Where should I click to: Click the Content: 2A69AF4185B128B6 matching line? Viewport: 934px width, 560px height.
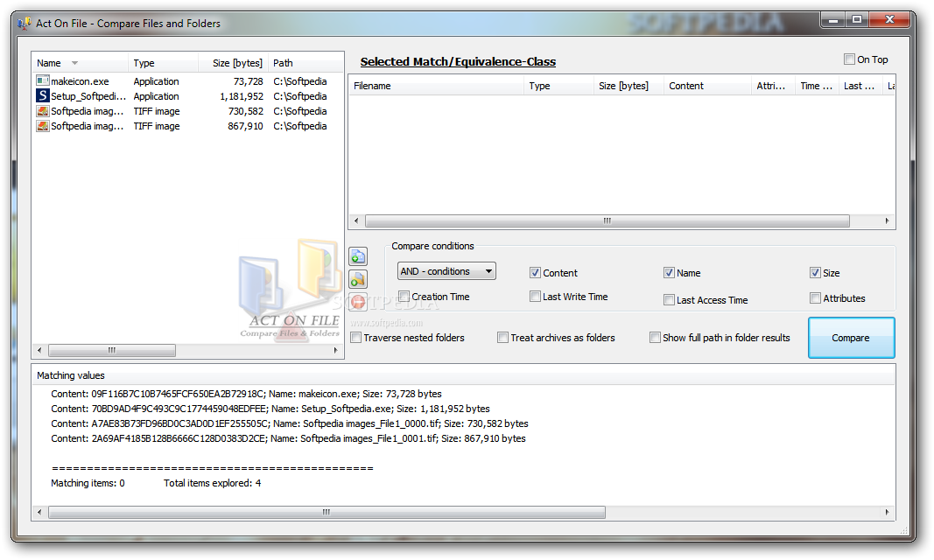pyautogui.click(x=288, y=438)
